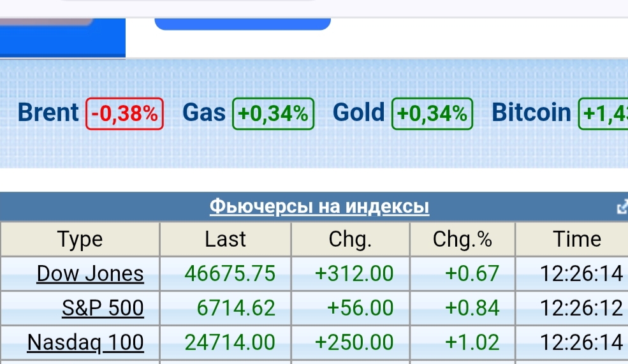628x364 pixels.
Task: Click the Chg.% column header
Action: coord(462,239)
